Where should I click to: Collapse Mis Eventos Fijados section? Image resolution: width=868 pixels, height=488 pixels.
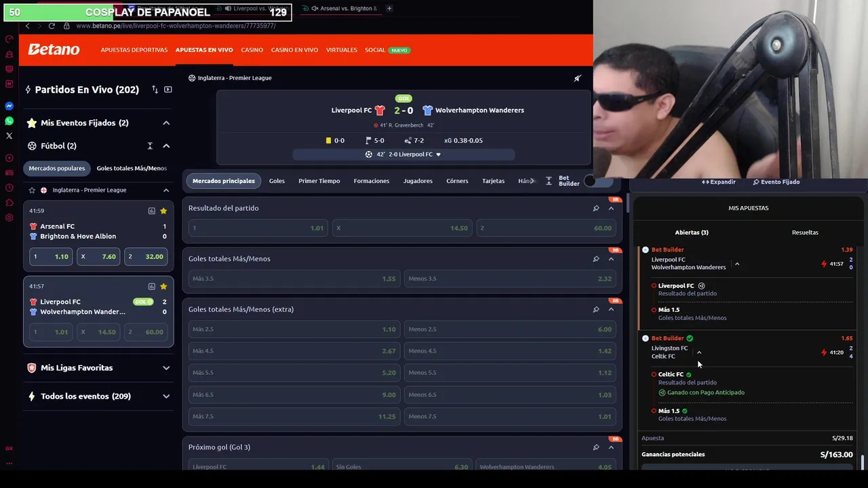(166, 123)
